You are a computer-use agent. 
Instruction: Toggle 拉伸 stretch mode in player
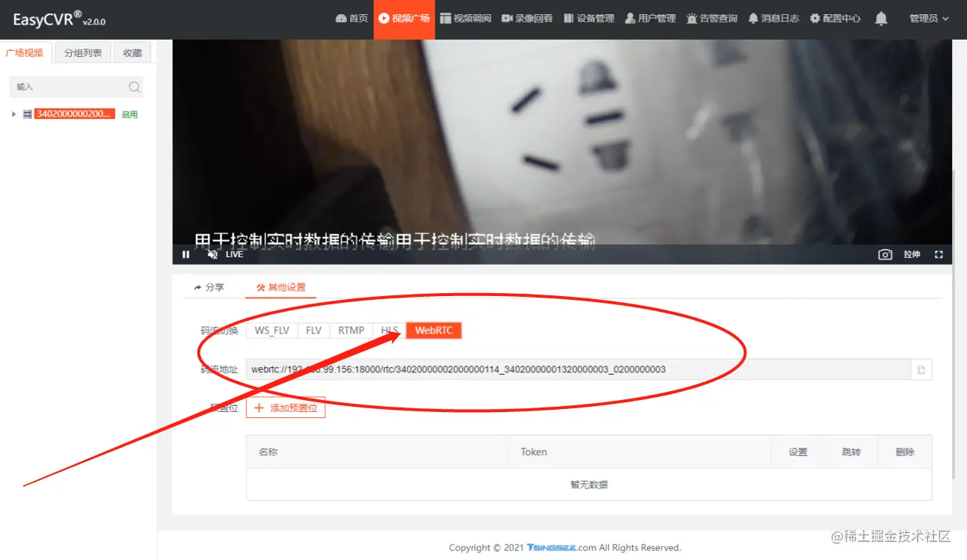tap(912, 254)
